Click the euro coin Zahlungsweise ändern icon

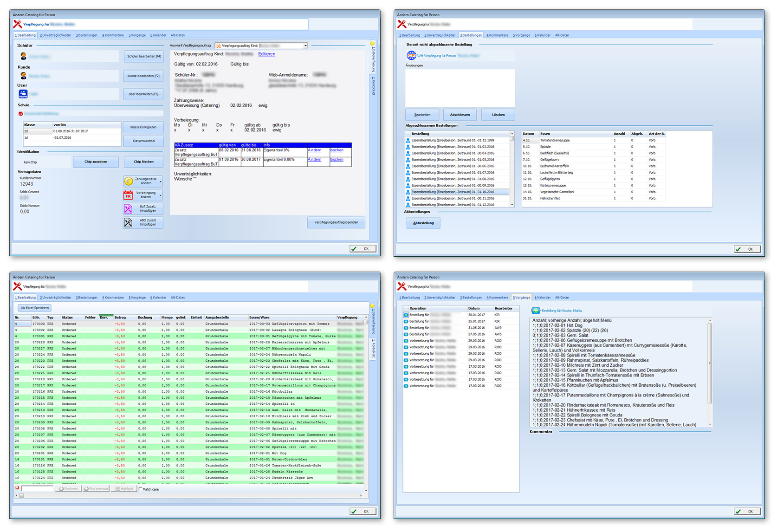point(129,181)
